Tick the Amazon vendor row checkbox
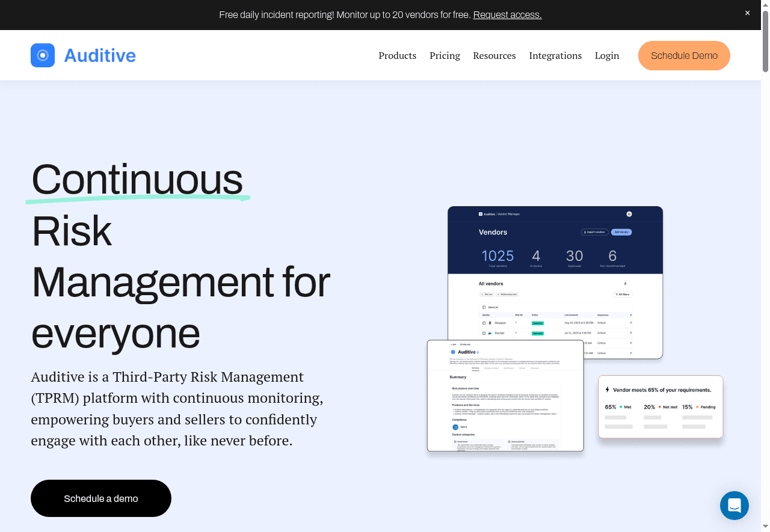This screenshot has width=770, height=532. click(484, 323)
